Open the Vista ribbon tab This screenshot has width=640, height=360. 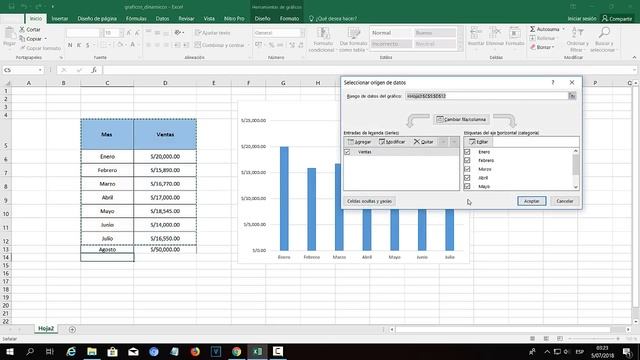tap(209, 18)
